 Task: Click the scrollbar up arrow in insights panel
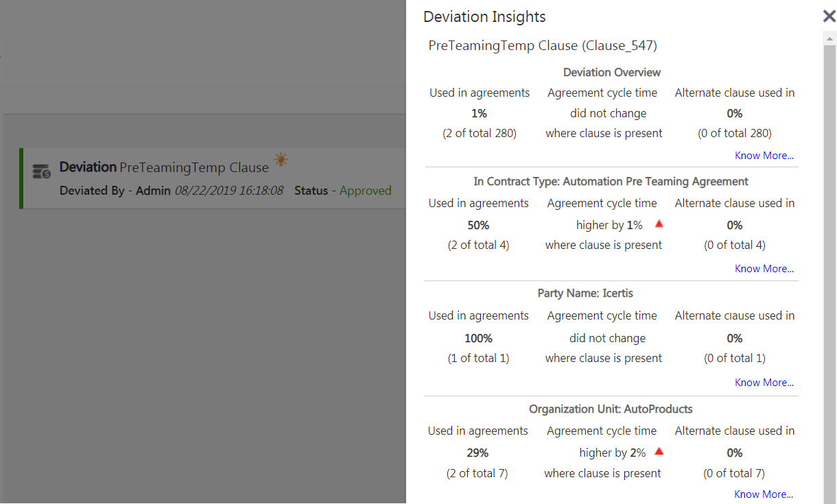click(829, 39)
